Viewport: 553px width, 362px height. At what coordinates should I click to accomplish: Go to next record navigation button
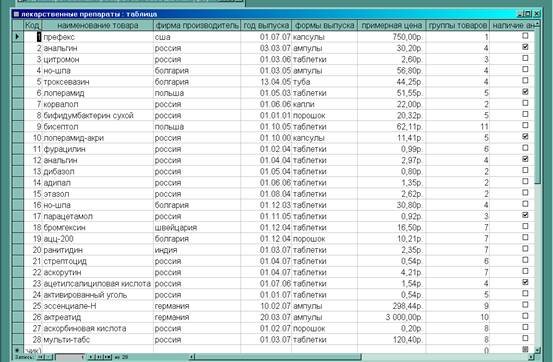pos(91,357)
